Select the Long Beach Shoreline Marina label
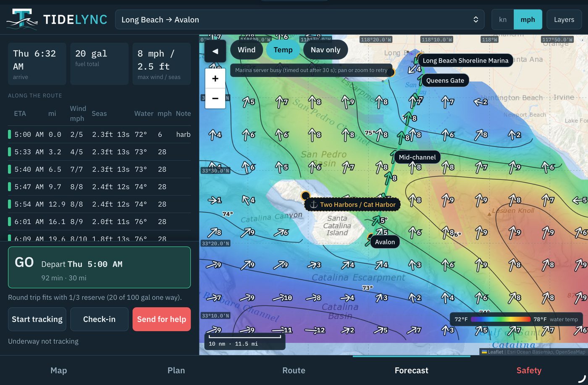Viewport: 588px width, 385px height. point(465,61)
